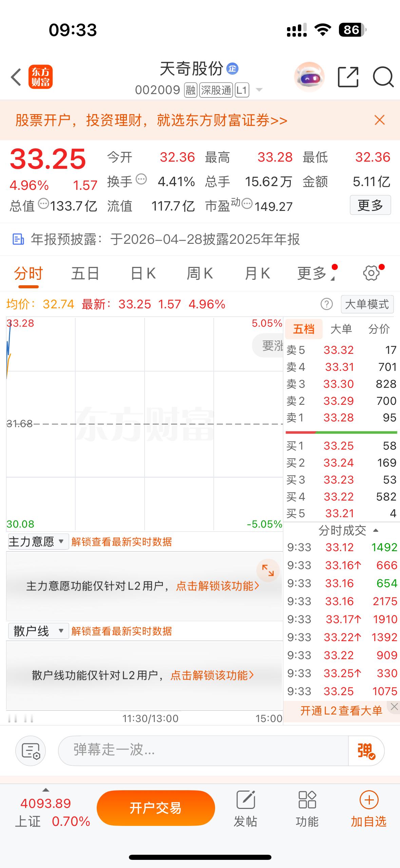Tap the 33.25 trade row with 1075

click(x=342, y=691)
